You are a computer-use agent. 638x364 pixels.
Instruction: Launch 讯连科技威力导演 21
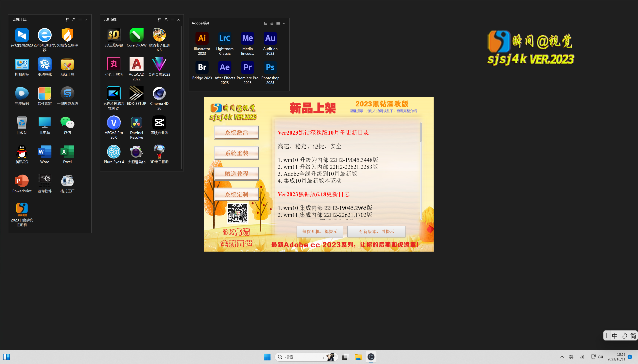[114, 98]
